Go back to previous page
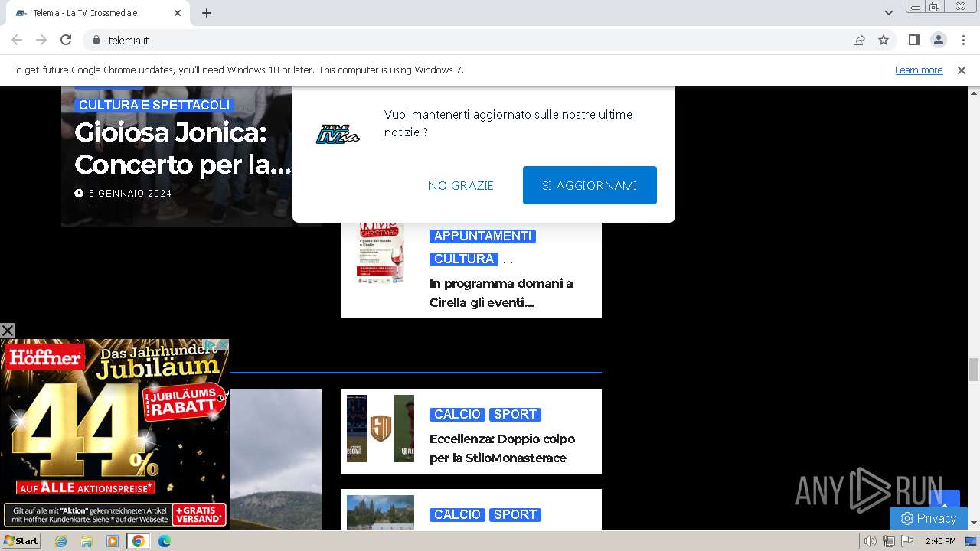This screenshot has height=551, width=980. click(17, 40)
